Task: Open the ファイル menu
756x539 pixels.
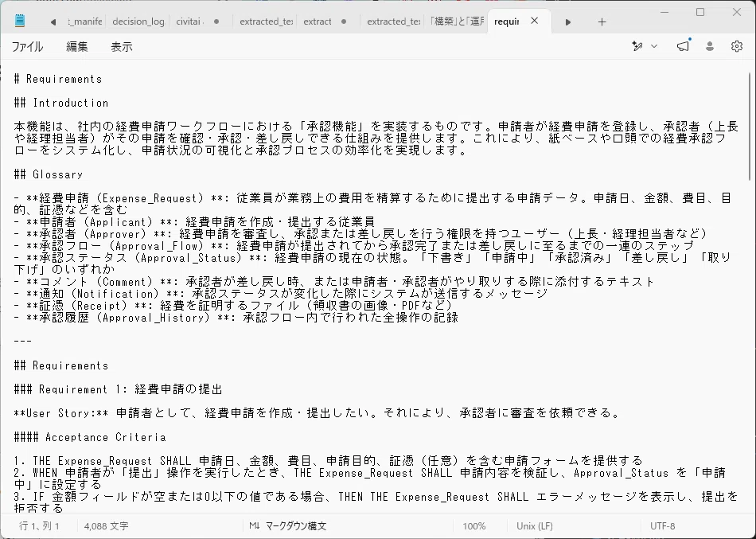Action: 28,47
